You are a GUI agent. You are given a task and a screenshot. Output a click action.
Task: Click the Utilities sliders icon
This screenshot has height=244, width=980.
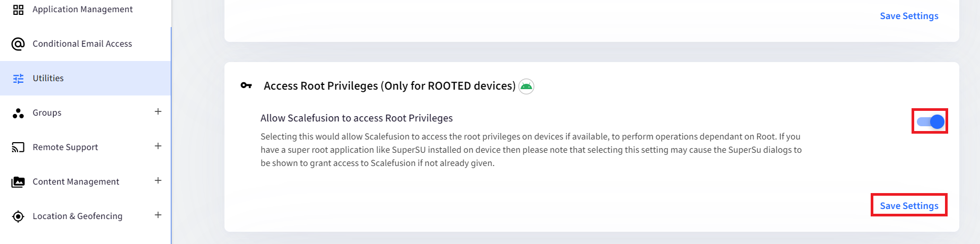(18, 79)
